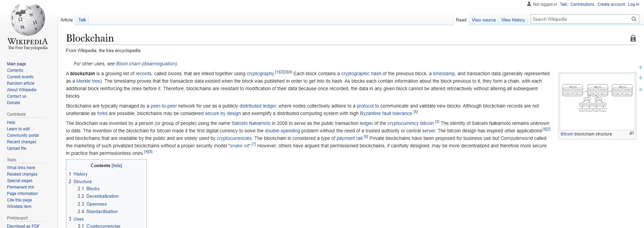
Task: Click the search magnifying glass icon
Action: point(634,19)
